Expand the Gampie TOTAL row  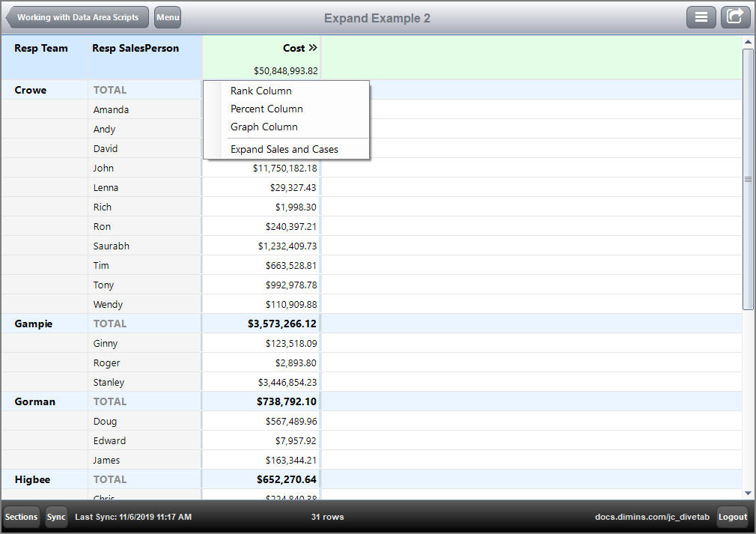(111, 324)
